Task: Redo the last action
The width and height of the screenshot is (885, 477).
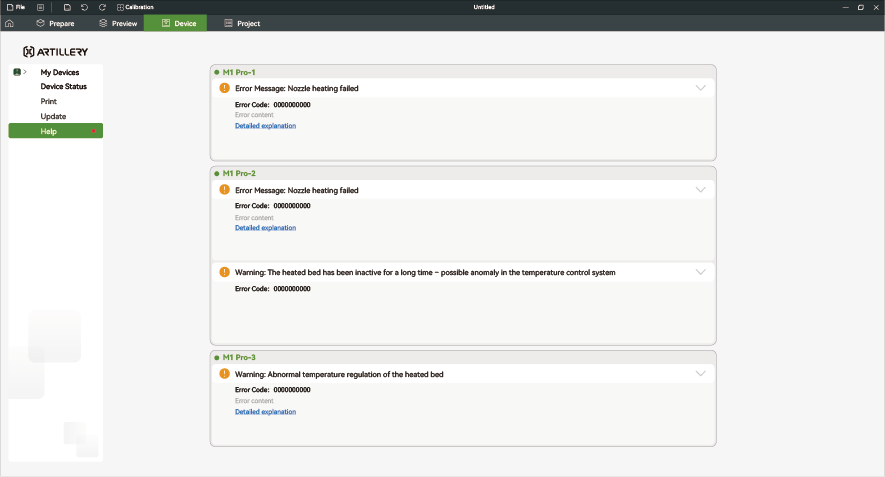Action: coord(102,7)
